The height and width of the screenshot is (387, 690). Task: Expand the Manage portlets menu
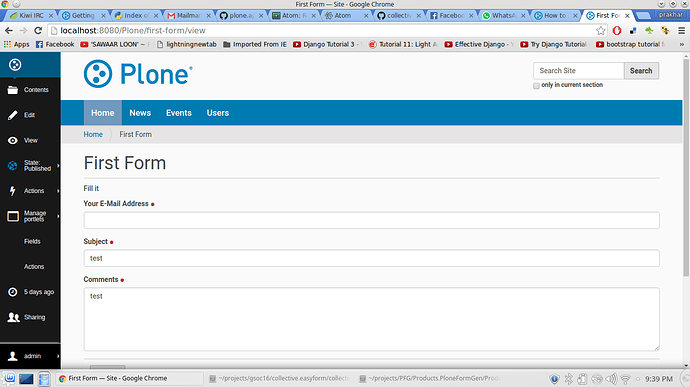[30, 216]
